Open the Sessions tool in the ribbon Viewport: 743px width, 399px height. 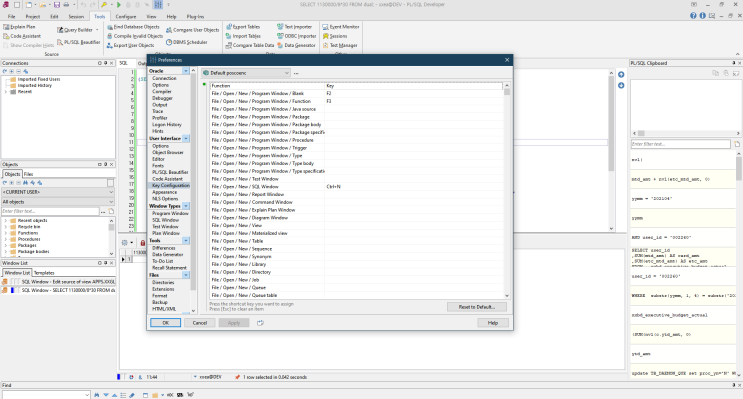pos(335,36)
